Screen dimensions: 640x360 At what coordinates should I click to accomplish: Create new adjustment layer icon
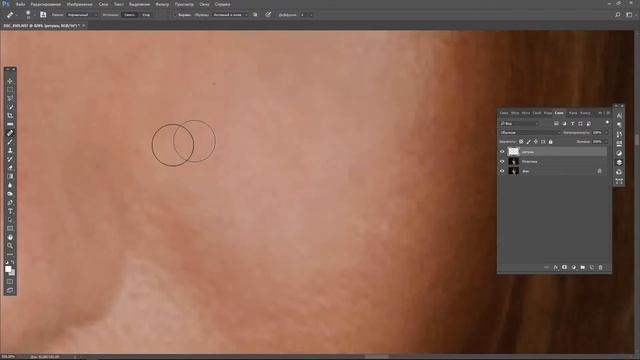573,267
